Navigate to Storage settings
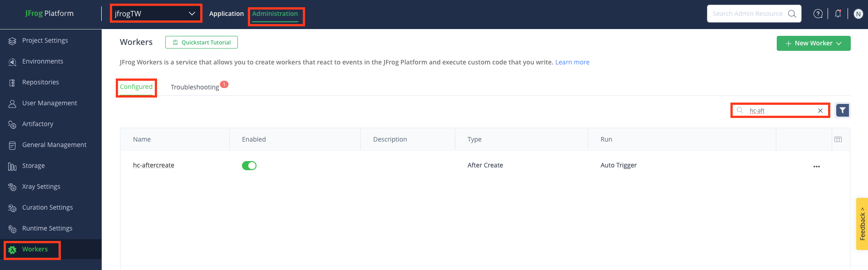Viewport: 868px width, 270px height. tap(33, 166)
